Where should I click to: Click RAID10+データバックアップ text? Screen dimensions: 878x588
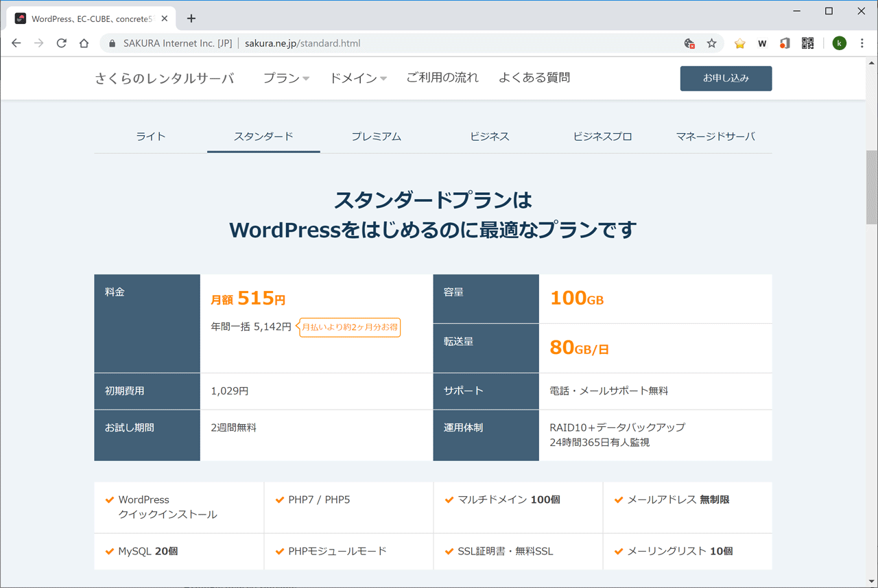(x=617, y=427)
